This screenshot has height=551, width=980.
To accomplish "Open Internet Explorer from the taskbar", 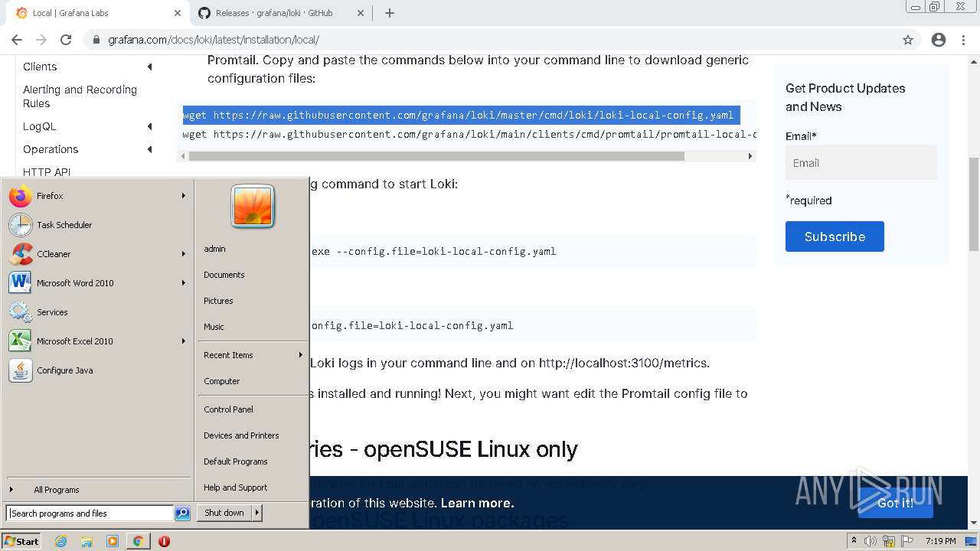I will click(x=61, y=541).
